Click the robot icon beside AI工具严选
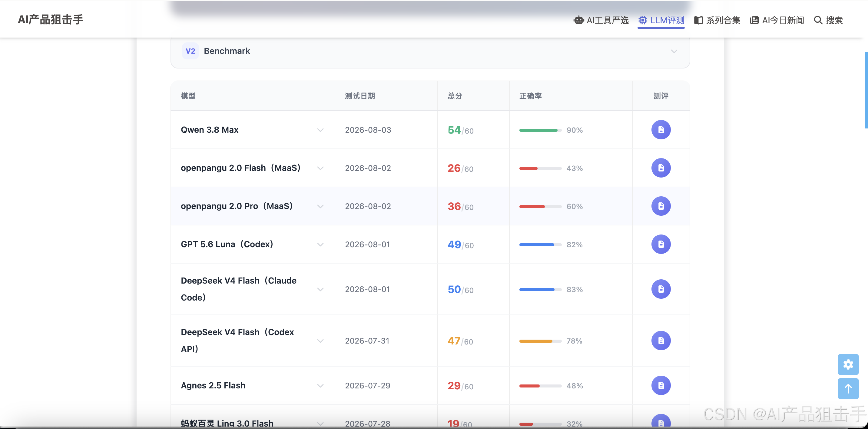 [578, 20]
